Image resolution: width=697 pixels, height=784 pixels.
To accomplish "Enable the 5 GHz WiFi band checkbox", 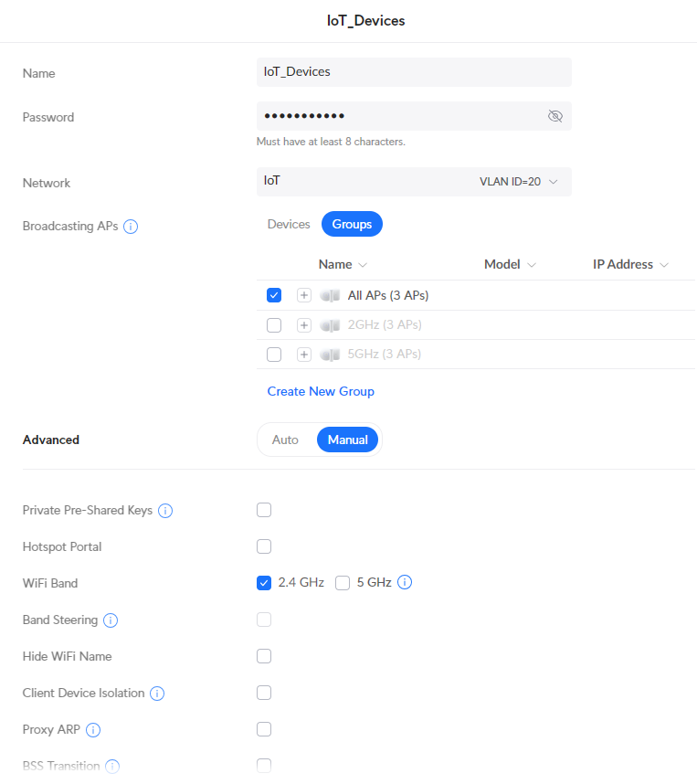I will (343, 583).
